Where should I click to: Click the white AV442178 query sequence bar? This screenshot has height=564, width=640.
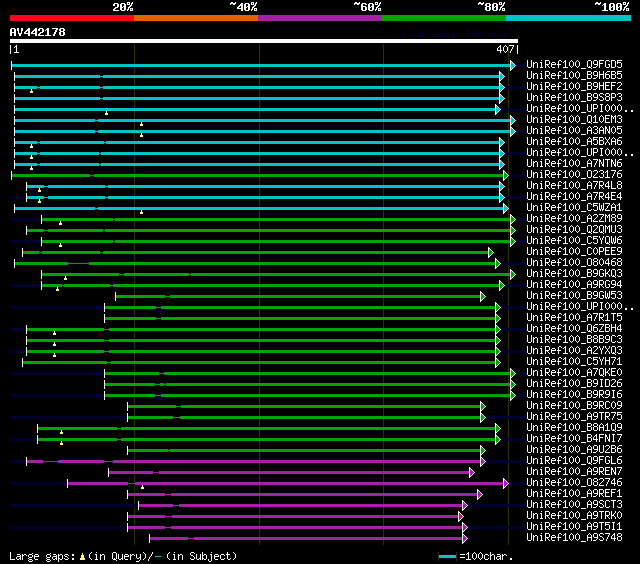click(x=264, y=41)
